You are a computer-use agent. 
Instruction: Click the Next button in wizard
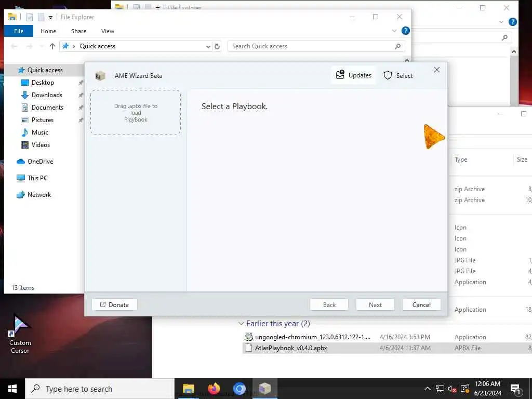click(x=375, y=304)
